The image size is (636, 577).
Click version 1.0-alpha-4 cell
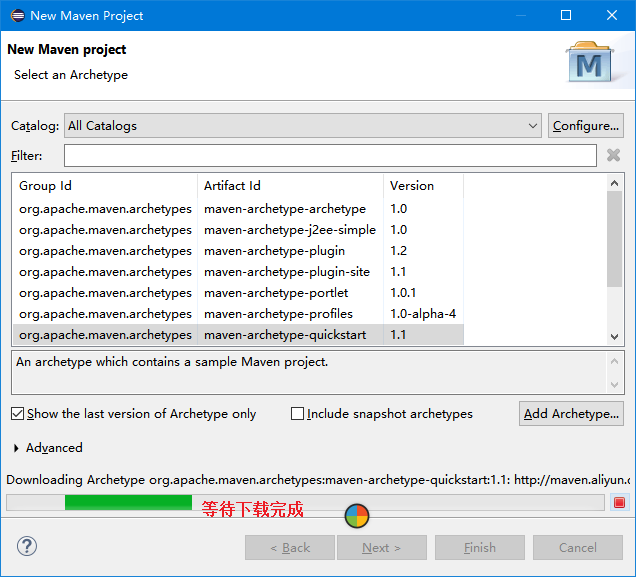coord(423,314)
